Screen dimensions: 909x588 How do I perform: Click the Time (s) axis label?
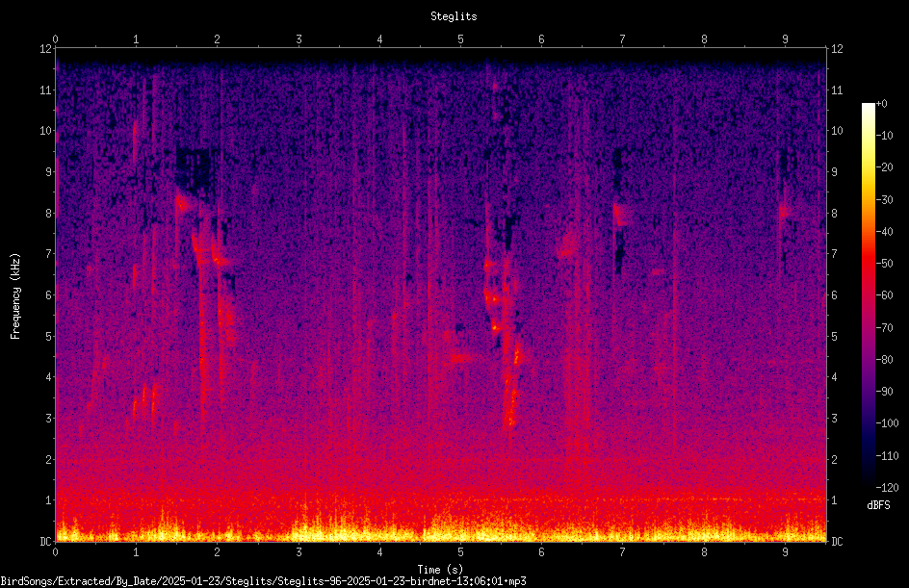point(440,570)
